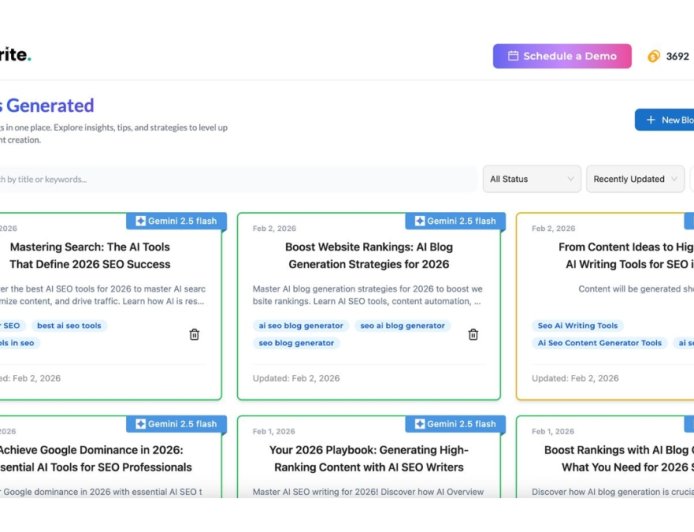The image size is (694, 532).
Task: Focus the search by title or keywords field
Action: [x=237, y=179]
